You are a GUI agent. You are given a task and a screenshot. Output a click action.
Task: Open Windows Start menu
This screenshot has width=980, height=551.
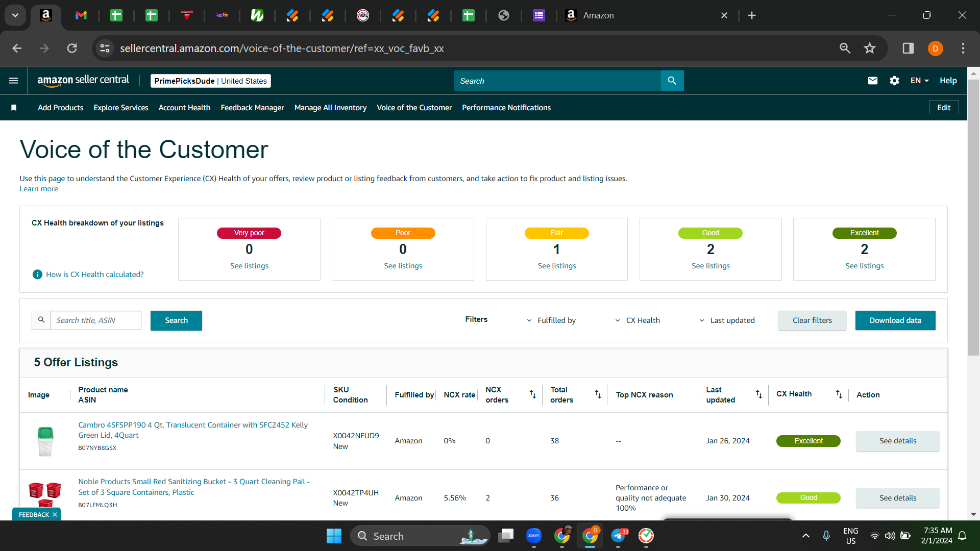334,536
